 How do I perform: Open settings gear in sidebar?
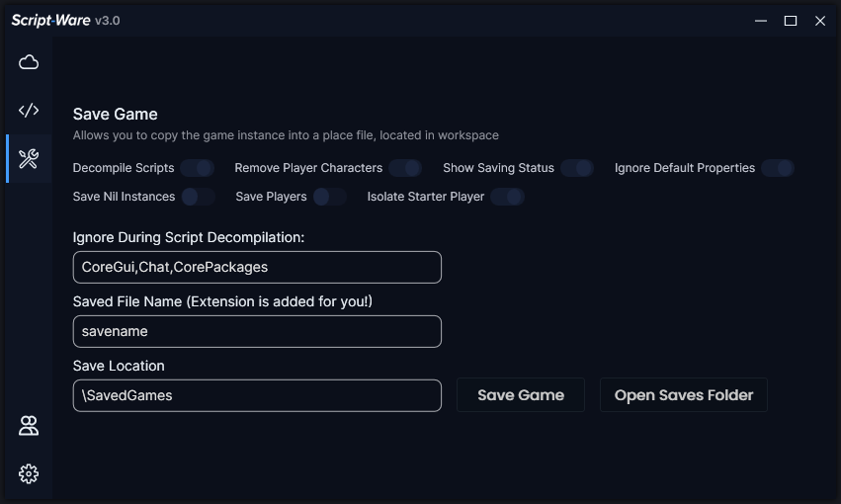(x=29, y=474)
